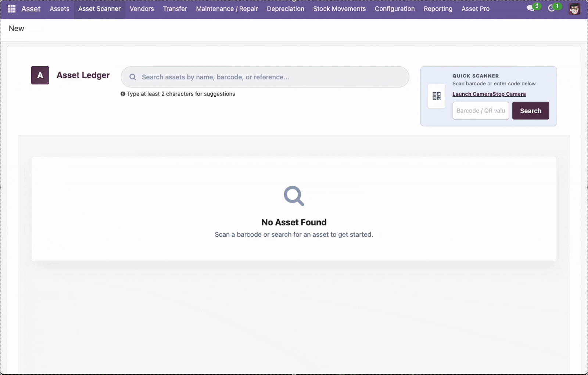Open the apps grid launcher icon
The image size is (588, 375).
tap(11, 8)
